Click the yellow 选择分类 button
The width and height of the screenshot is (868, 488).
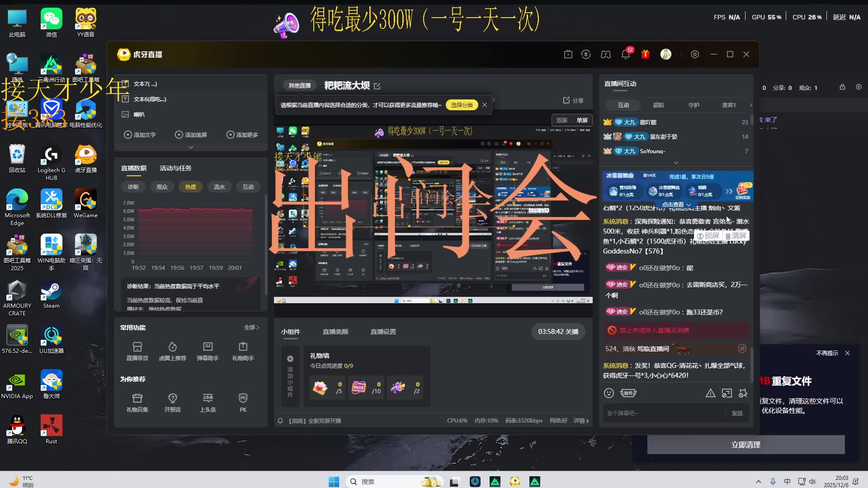[462, 105]
